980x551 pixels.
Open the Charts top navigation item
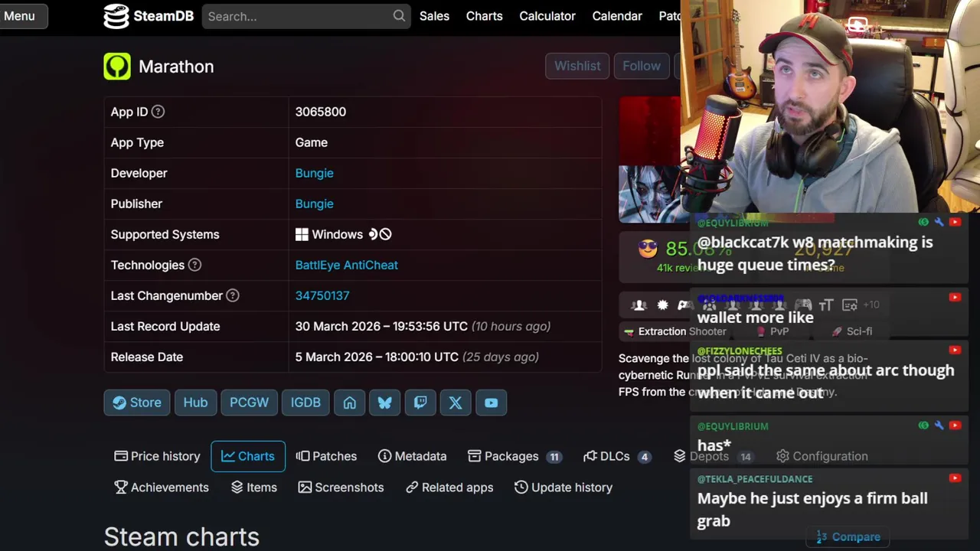[485, 16]
